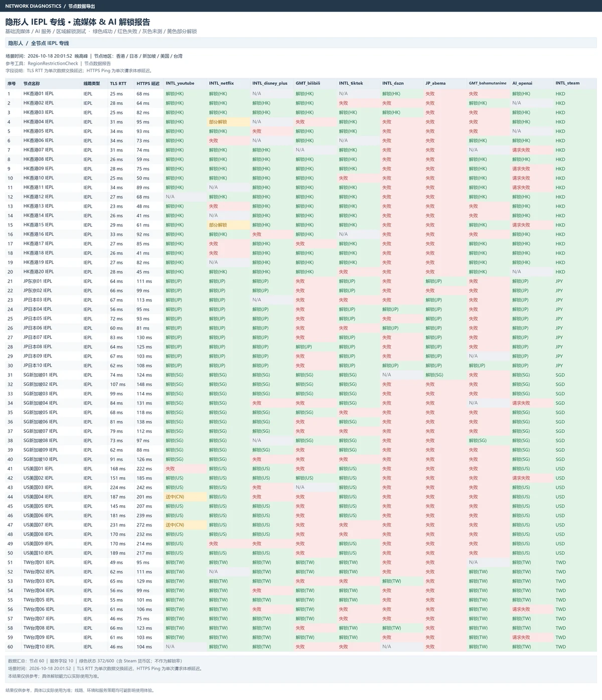The width and height of the screenshot is (602, 700).
Task: Select the JP东京01 IEPL node name
Action: tap(38, 282)
